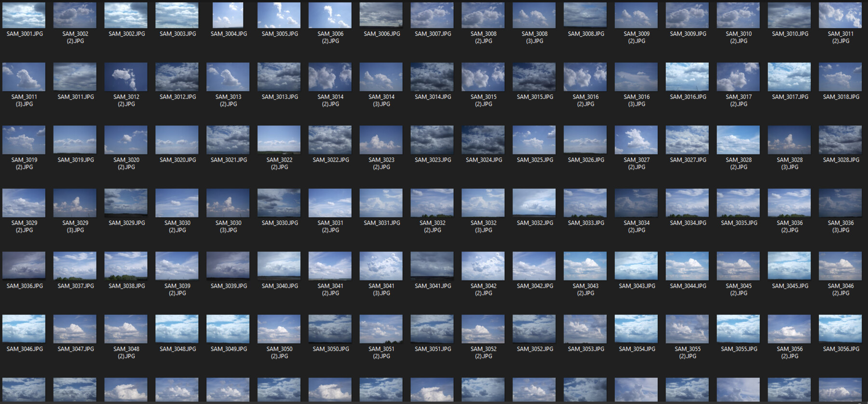Viewport: 868px width, 404px height.
Task: Select the 'SAM_3023.JPG' name label
Action: (433, 160)
